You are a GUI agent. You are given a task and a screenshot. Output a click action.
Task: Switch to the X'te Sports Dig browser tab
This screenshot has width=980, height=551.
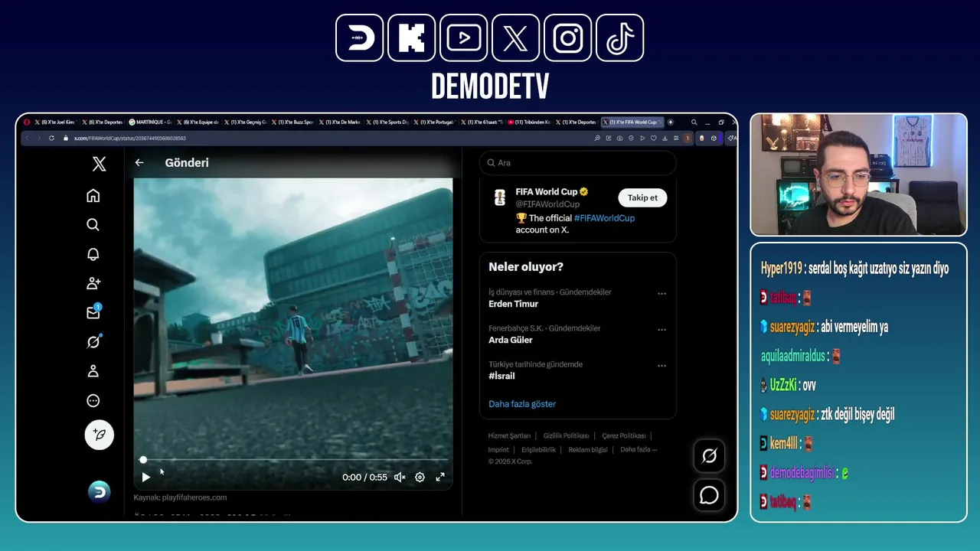coord(387,122)
